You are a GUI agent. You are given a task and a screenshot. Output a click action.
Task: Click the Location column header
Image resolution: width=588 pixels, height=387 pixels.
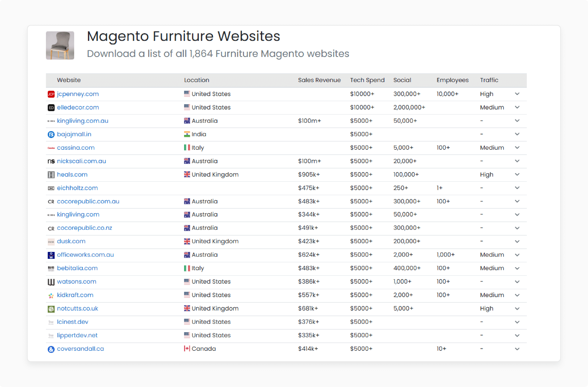point(196,80)
